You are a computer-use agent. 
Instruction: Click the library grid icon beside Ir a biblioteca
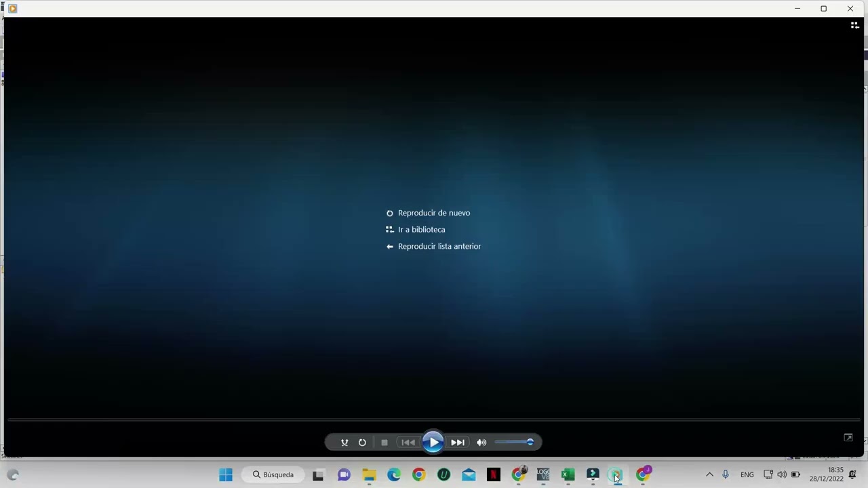390,230
